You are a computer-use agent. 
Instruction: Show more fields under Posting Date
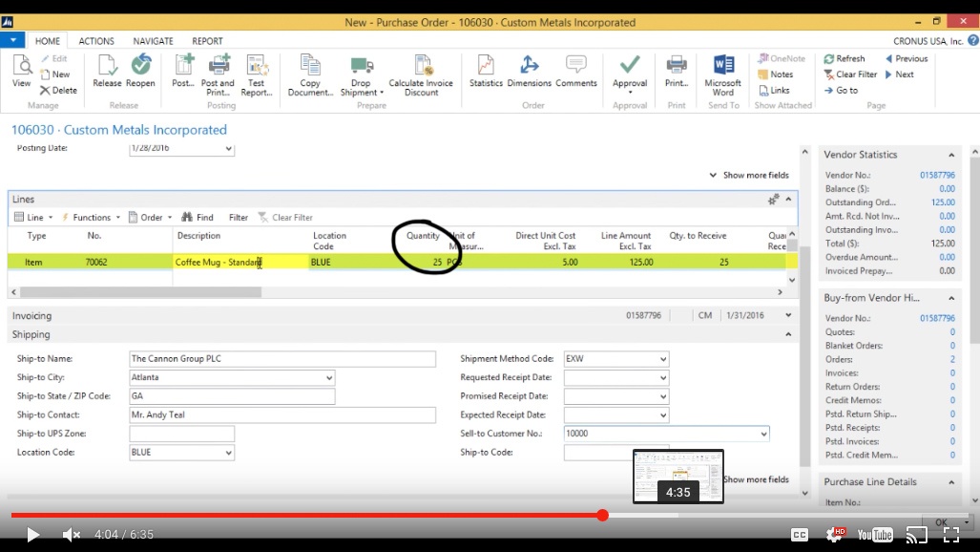click(749, 175)
